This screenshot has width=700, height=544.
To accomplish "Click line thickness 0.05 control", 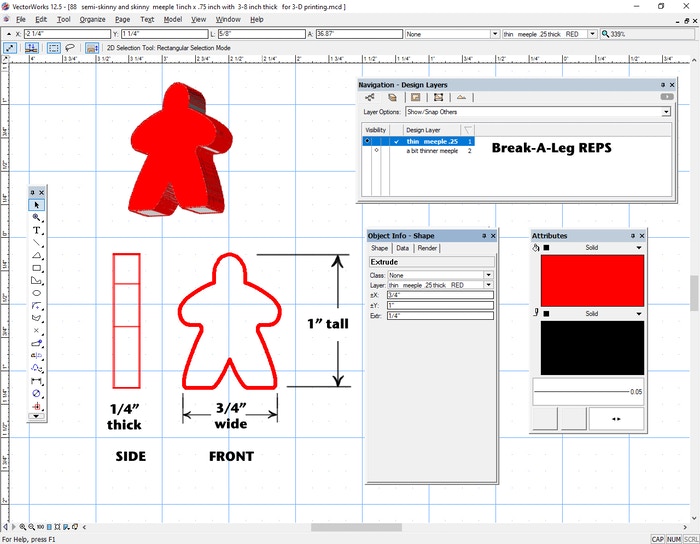I will tap(588, 392).
